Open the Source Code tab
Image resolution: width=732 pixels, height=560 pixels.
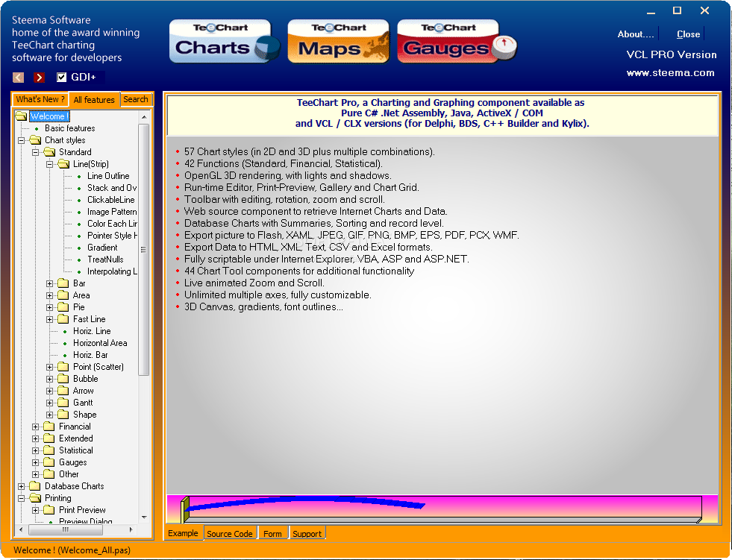pyautogui.click(x=230, y=533)
